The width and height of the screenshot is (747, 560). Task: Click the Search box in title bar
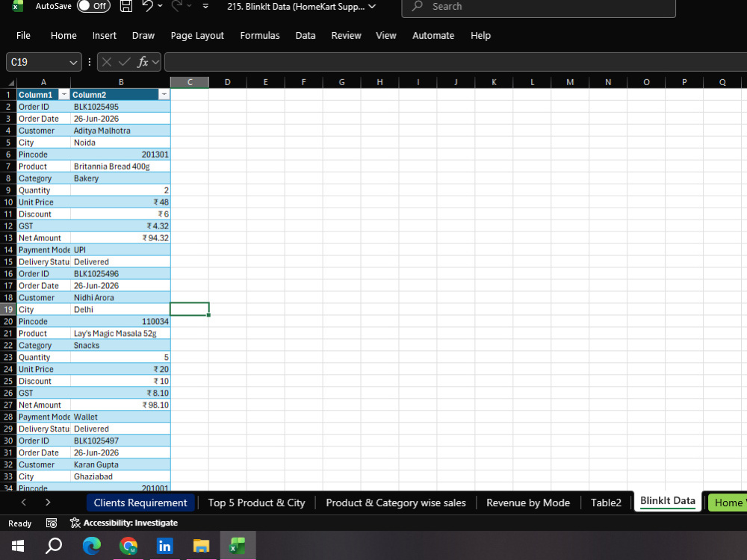539,7
